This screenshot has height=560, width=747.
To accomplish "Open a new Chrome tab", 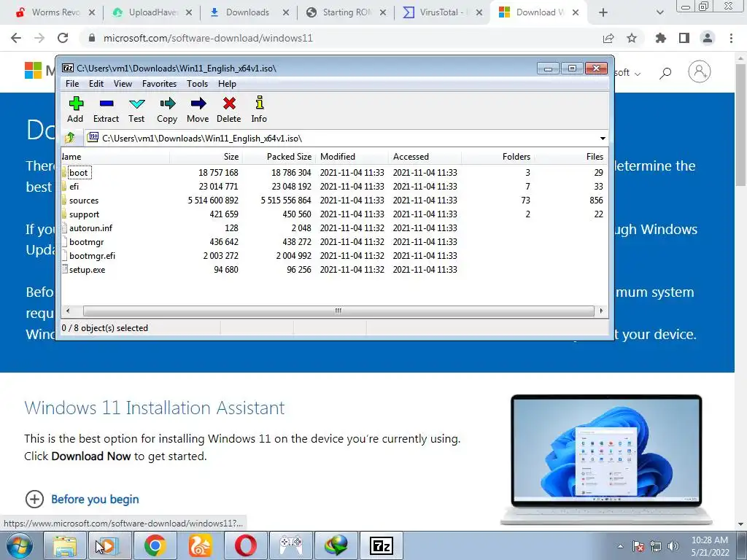I will coord(603,12).
